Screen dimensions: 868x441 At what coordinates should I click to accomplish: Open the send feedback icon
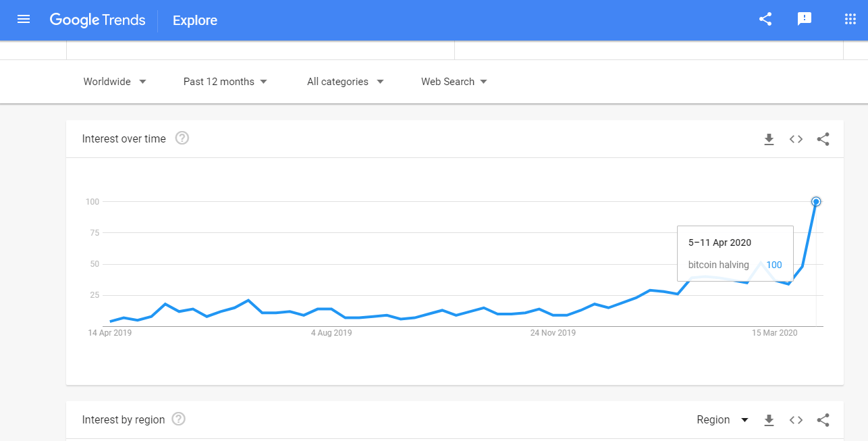[805, 20]
